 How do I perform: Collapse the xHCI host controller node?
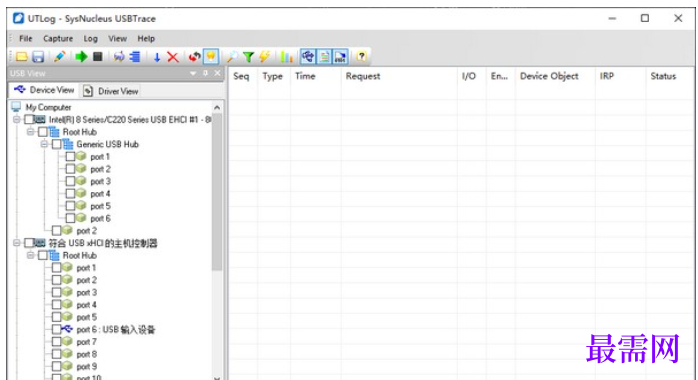17,243
